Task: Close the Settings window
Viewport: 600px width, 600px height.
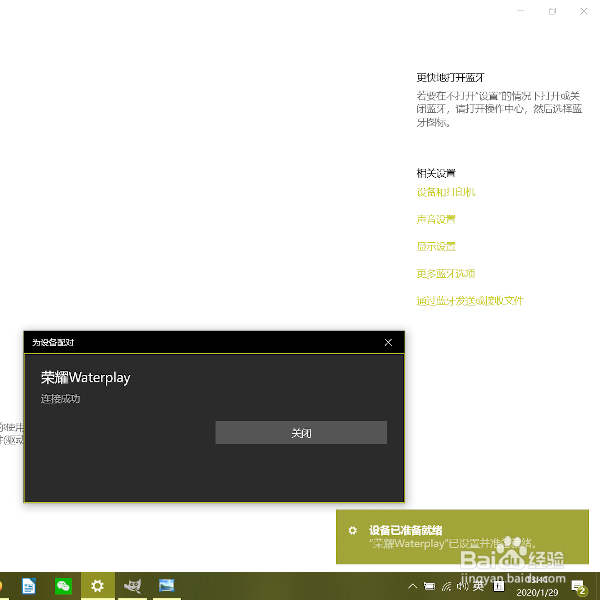Action: pyautogui.click(x=584, y=11)
